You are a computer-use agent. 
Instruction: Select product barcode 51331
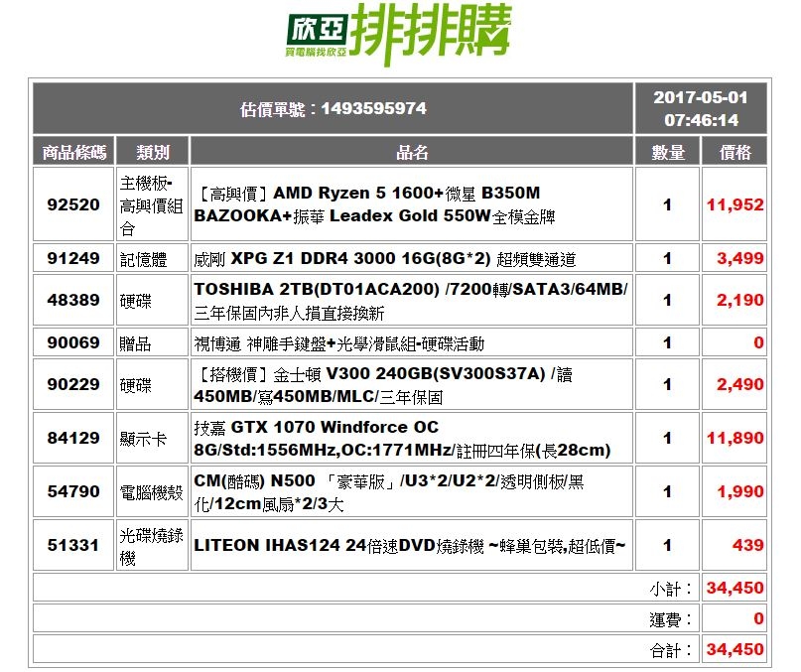(73, 545)
